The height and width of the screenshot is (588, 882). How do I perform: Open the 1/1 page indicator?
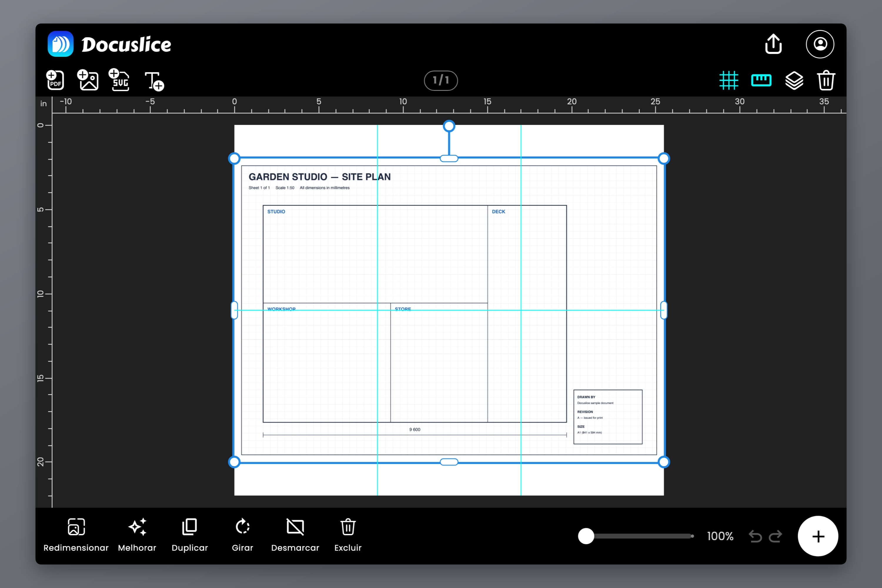tap(441, 80)
